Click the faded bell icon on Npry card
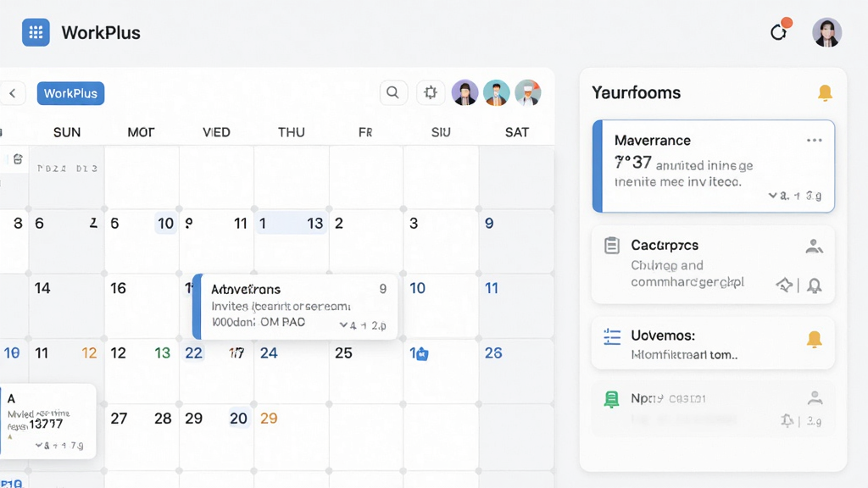Viewport: 868px width, 488px height. click(787, 420)
